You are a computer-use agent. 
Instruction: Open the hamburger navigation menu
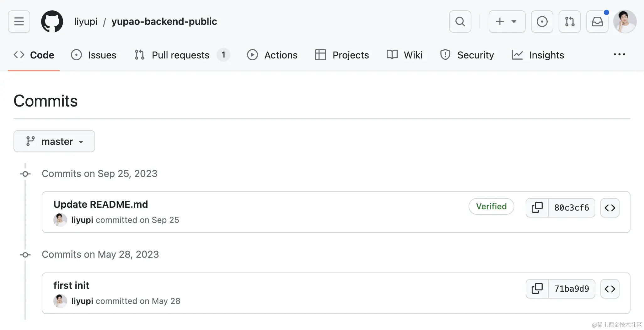click(19, 21)
